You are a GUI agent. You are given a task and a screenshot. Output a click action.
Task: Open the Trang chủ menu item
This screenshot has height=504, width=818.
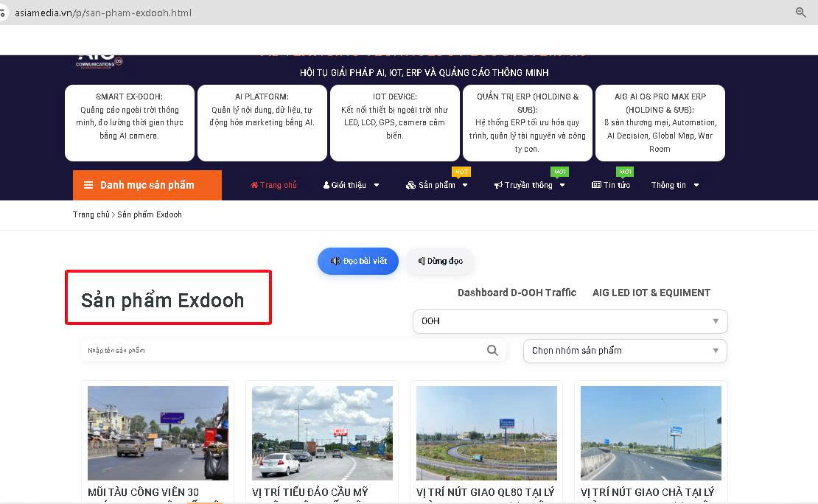[x=273, y=185]
